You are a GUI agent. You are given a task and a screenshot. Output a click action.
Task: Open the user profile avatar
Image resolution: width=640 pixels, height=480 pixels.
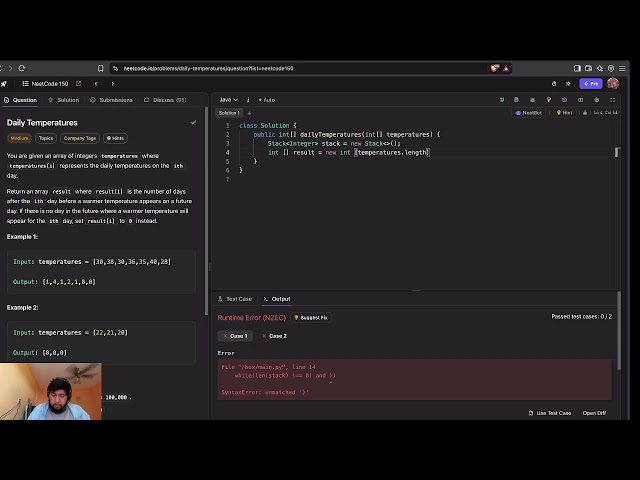pyautogui.click(x=613, y=83)
